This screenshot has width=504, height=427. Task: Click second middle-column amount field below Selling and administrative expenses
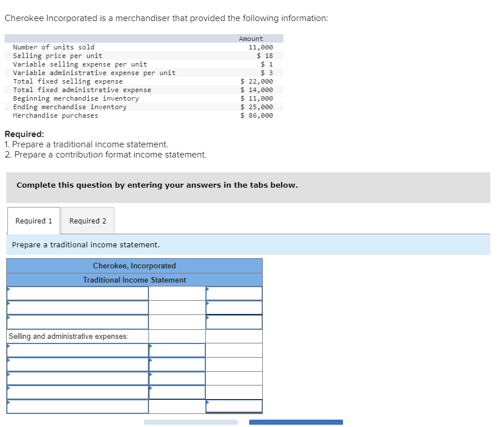[x=177, y=364]
